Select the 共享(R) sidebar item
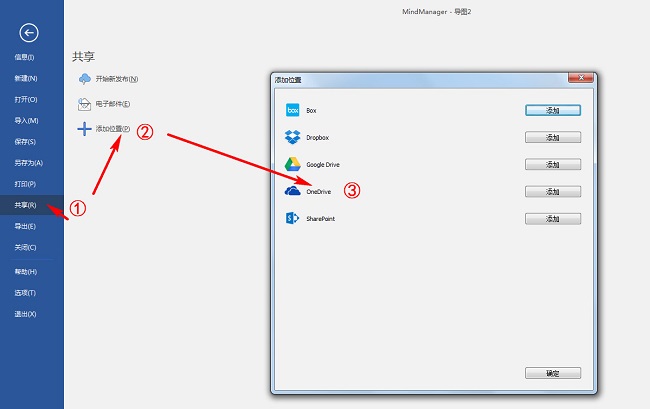 pos(32,205)
